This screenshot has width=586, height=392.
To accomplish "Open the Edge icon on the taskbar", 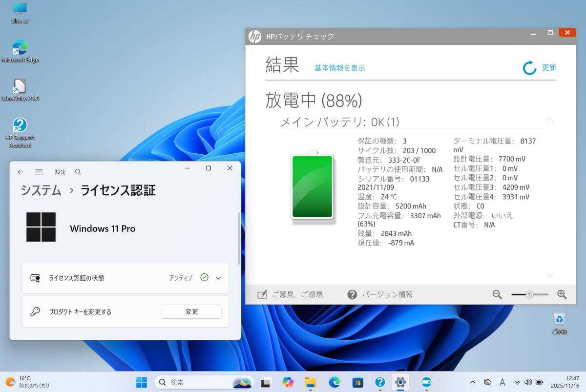I will pos(335,382).
